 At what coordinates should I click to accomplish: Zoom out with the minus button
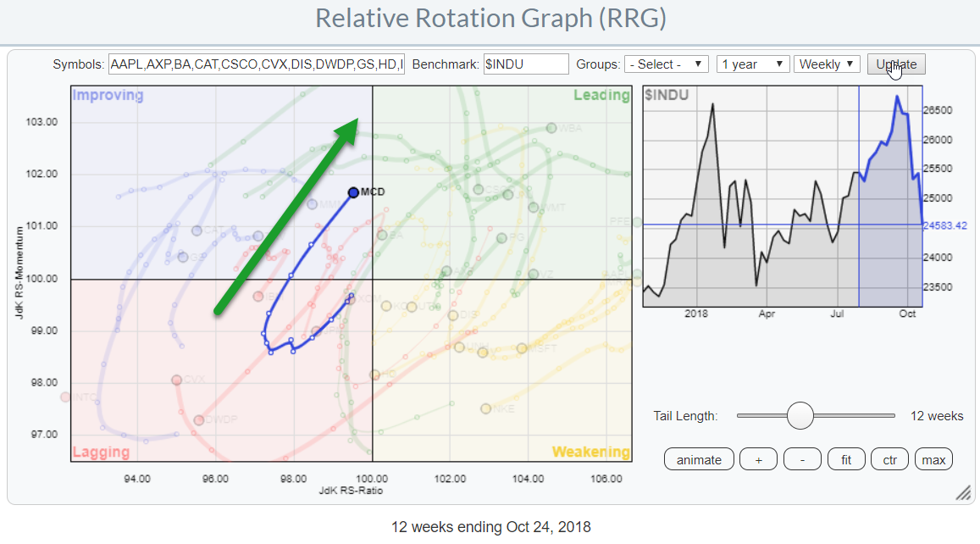(x=802, y=459)
